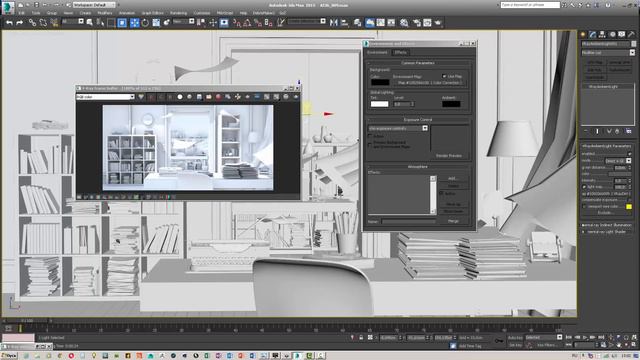Switch to the Environment tab
Screen dimensions: 640x360
[377, 52]
